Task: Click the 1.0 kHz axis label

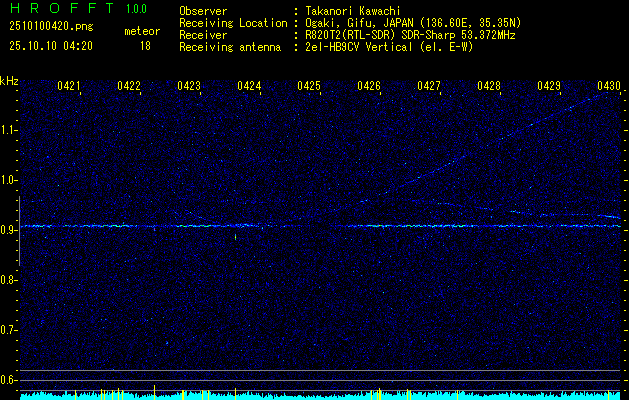Action: tap(8, 181)
